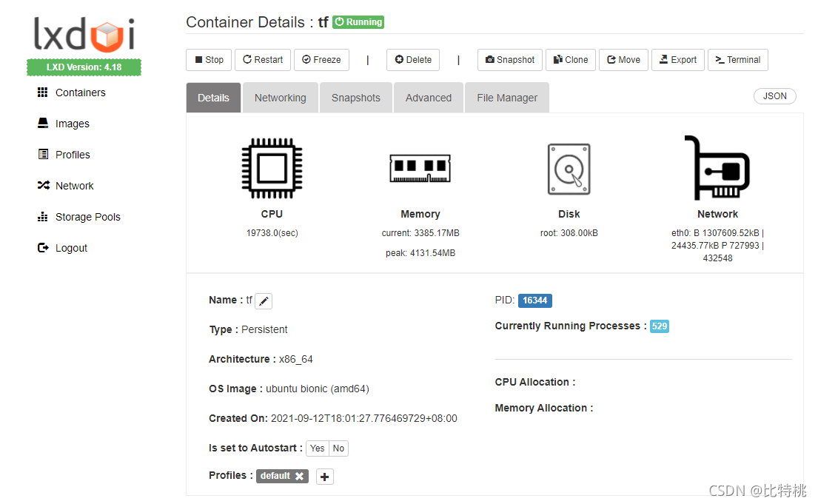The width and height of the screenshot is (818, 504).
Task: Show the JSON view
Action: (x=775, y=96)
